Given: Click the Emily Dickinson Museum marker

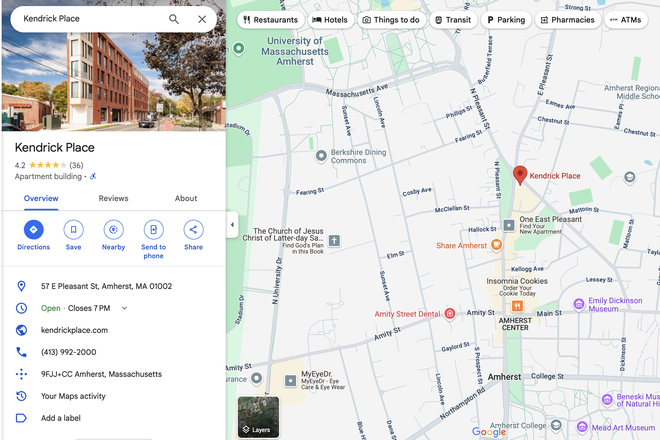Looking at the screenshot, I should 579,303.
